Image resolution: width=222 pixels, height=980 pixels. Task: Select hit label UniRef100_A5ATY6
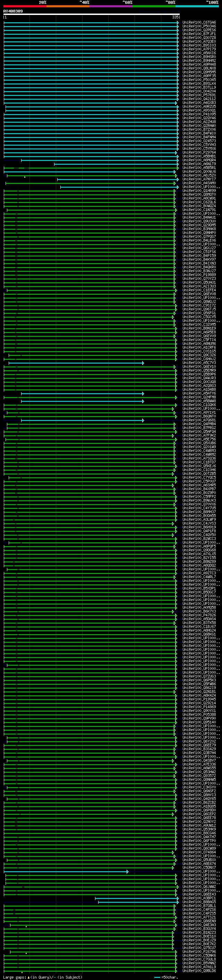[199, 394]
